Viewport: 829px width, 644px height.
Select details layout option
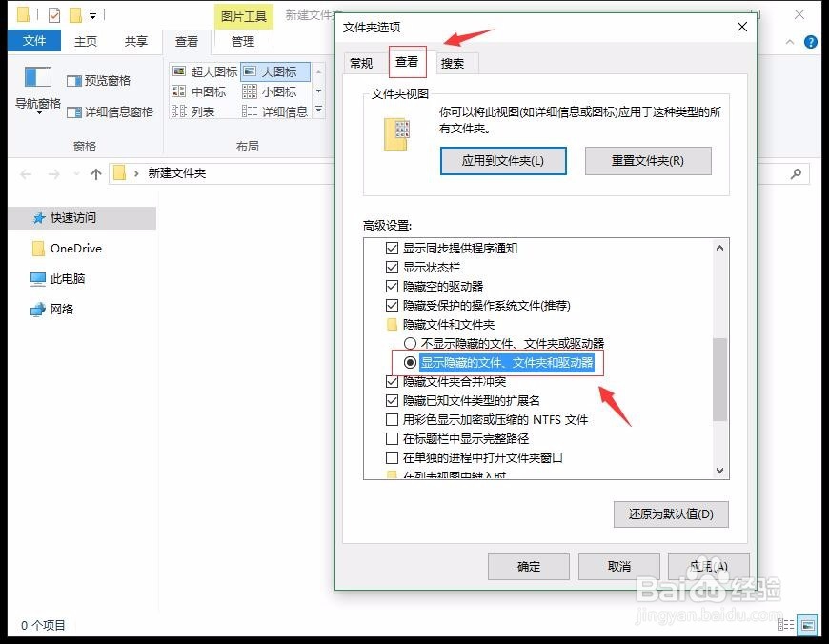pos(275,111)
